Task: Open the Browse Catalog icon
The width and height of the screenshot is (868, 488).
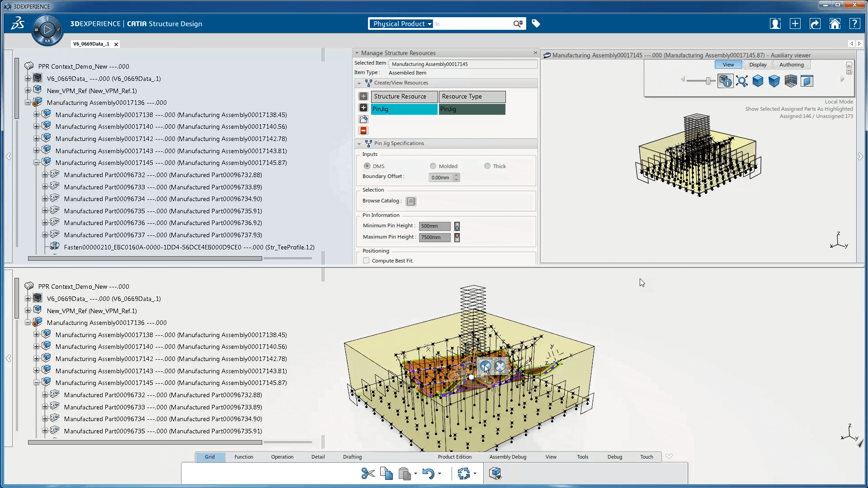Action: pyautogui.click(x=410, y=201)
